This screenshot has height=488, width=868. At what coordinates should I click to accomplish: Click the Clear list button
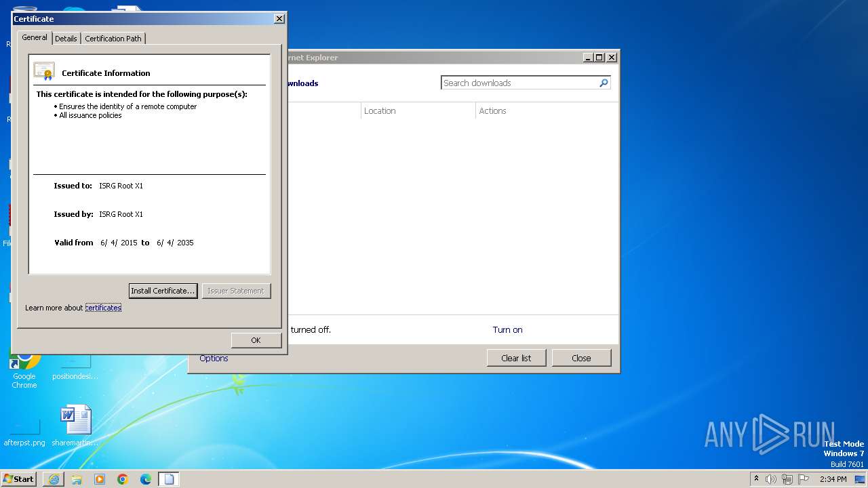516,358
